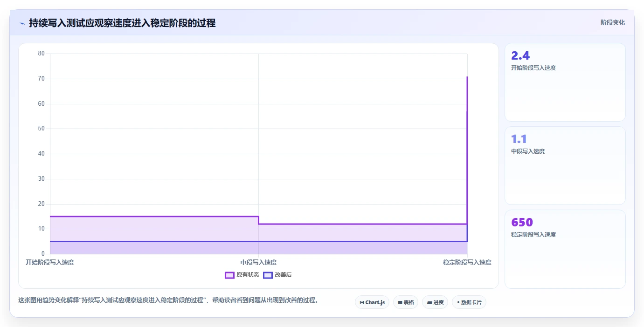Select the 650 稳定阶段写入速度 card
The height and width of the screenshot is (327, 644).
(x=565, y=249)
